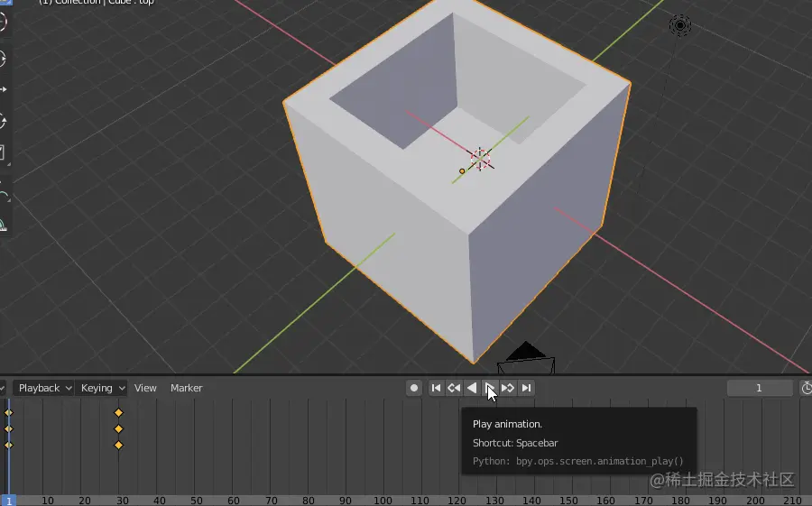Screen dimensions: 812x506
Task: Click frame 120 on the timeline ruler
Action: (457, 501)
